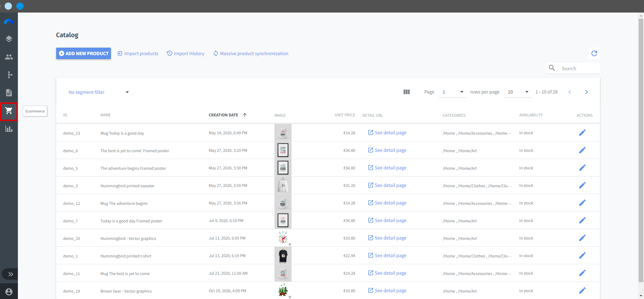Click 'Jul 13, 2020, 6:05 PM' date cell
This screenshot has height=299, width=644.
pos(227,238)
